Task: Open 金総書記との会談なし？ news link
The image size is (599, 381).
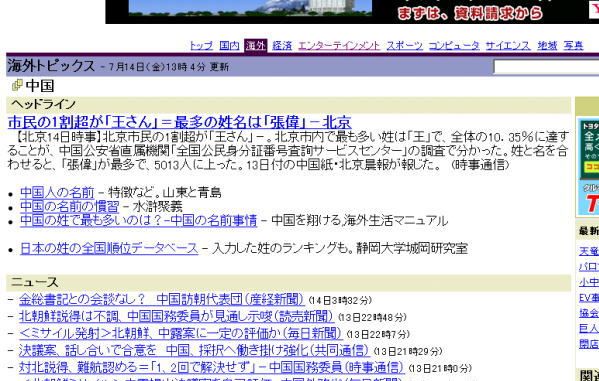Action: click(x=162, y=299)
